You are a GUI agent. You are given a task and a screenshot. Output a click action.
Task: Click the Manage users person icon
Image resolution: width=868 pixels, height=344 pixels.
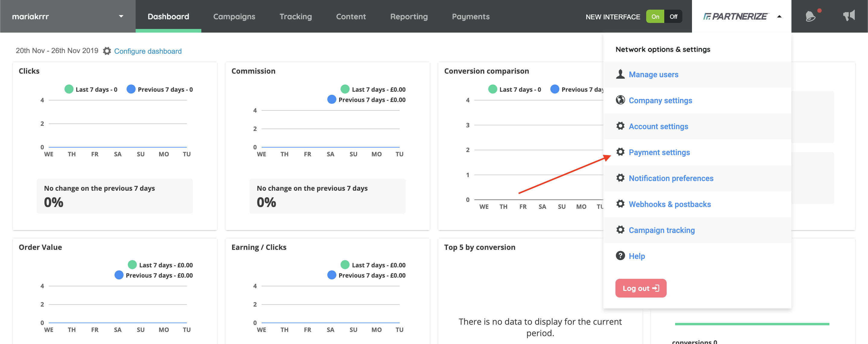620,74
